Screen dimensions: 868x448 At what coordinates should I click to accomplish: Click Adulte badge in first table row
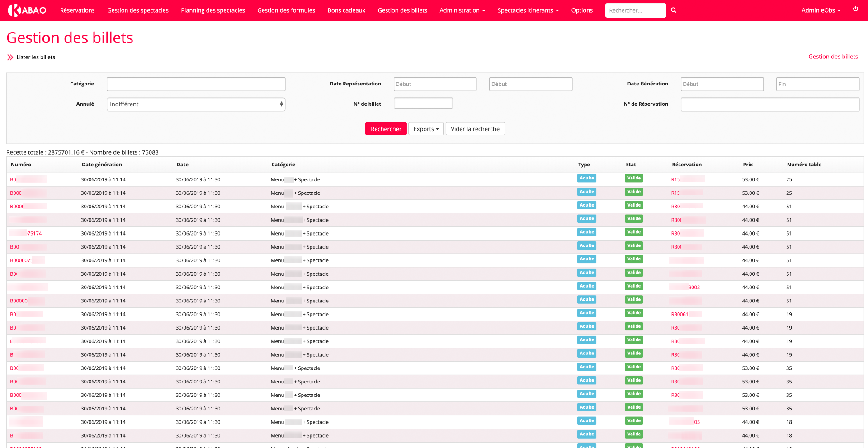coord(587,178)
